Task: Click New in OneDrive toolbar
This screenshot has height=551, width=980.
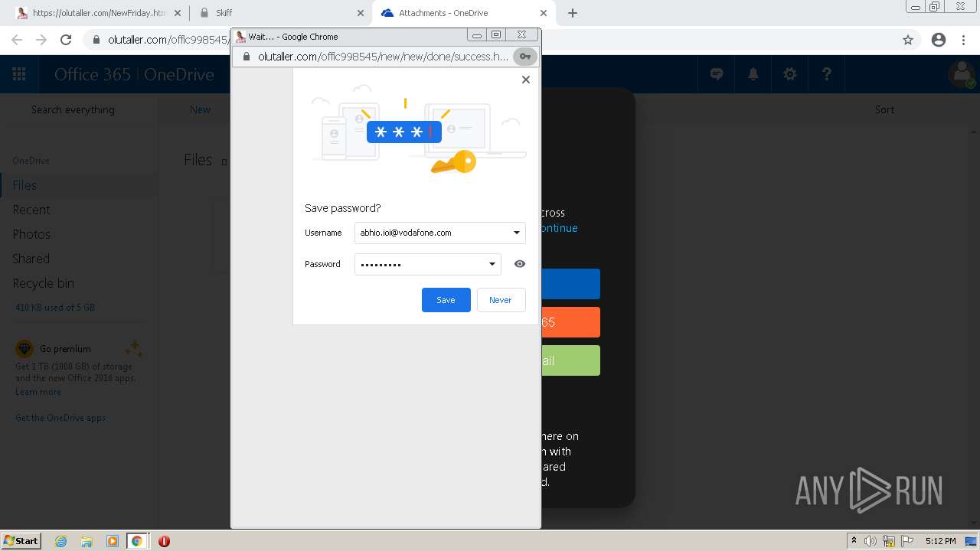Action: coord(201,109)
